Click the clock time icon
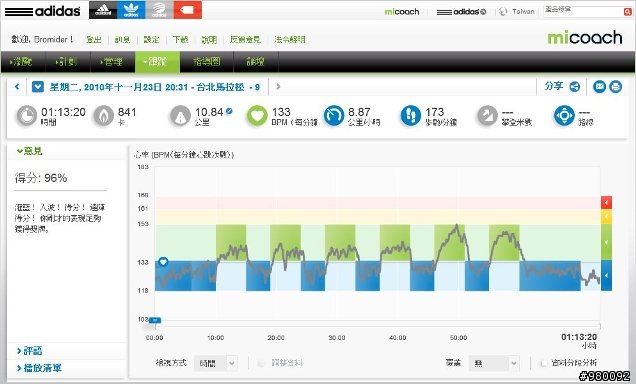 pos(27,116)
